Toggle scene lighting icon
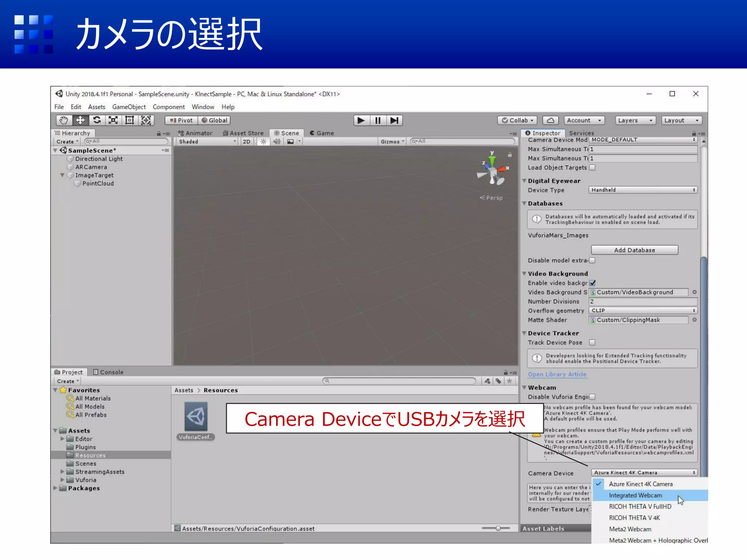 [x=263, y=141]
